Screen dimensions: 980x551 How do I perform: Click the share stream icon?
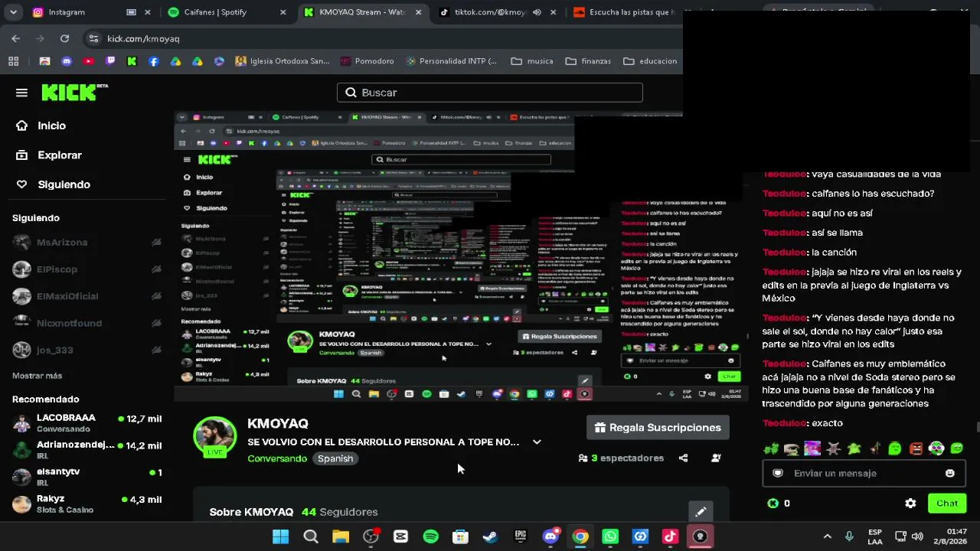[x=683, y=458]
